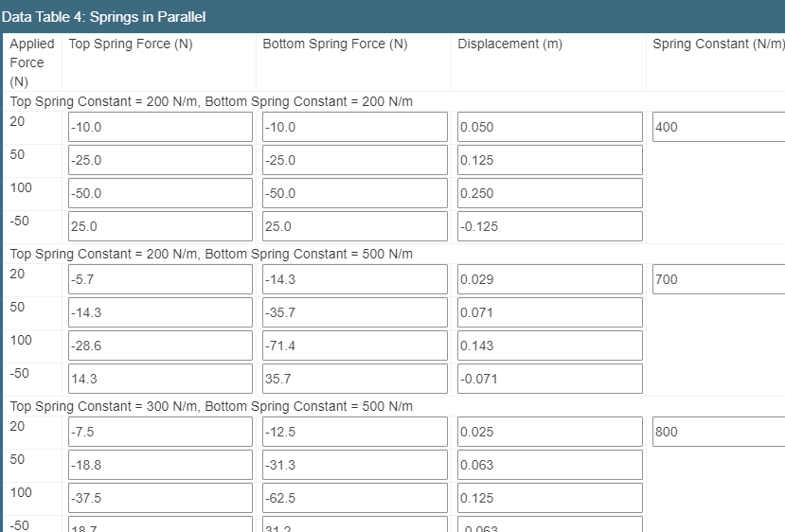The image size is (785, 532).
Task: Click the Displacement field showing 0.250
Action: pos(550,193)
